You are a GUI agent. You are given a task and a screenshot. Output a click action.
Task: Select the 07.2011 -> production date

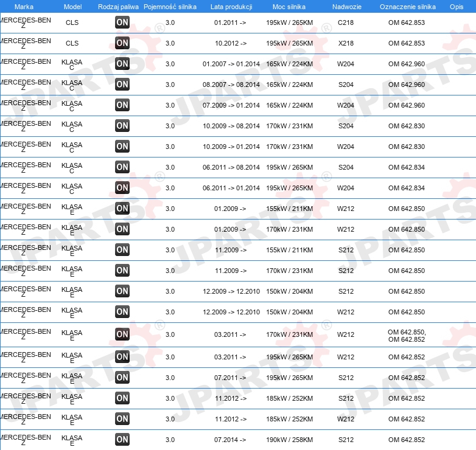click(x=230, y=378)
